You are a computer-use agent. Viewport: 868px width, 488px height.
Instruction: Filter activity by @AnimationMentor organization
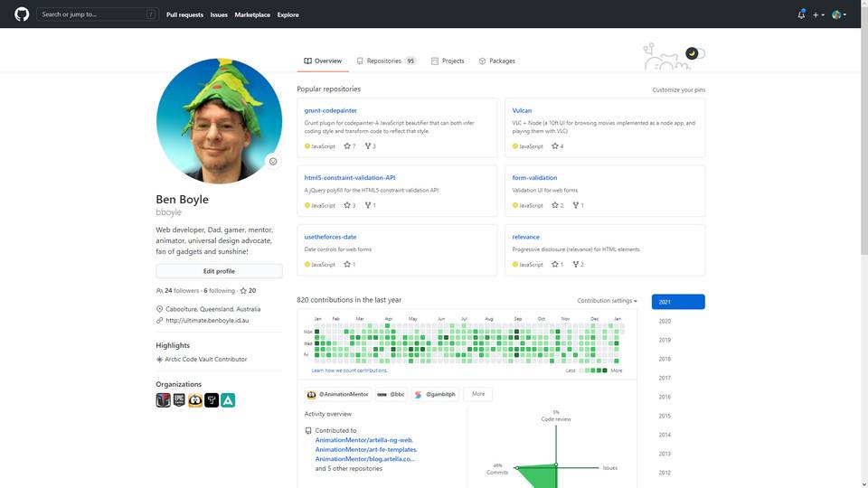(337, 394)
